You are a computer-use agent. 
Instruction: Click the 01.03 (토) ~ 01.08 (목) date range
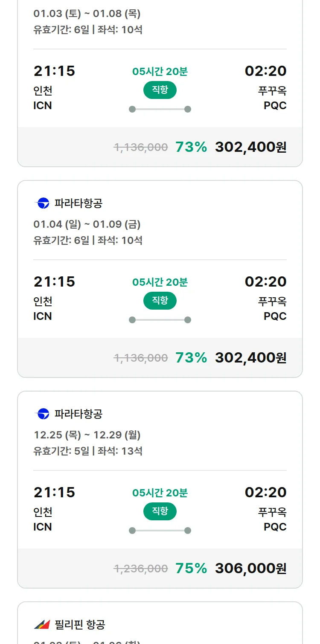[87, 14]
